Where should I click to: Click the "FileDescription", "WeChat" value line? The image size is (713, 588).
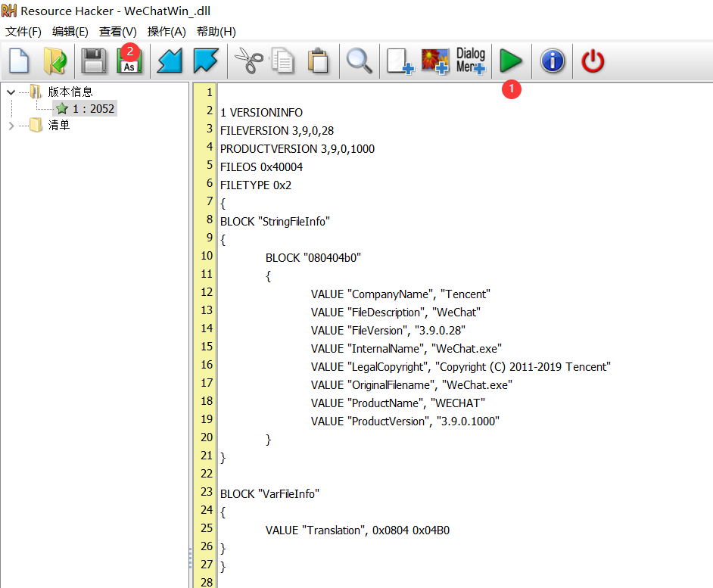click(396, 313)
